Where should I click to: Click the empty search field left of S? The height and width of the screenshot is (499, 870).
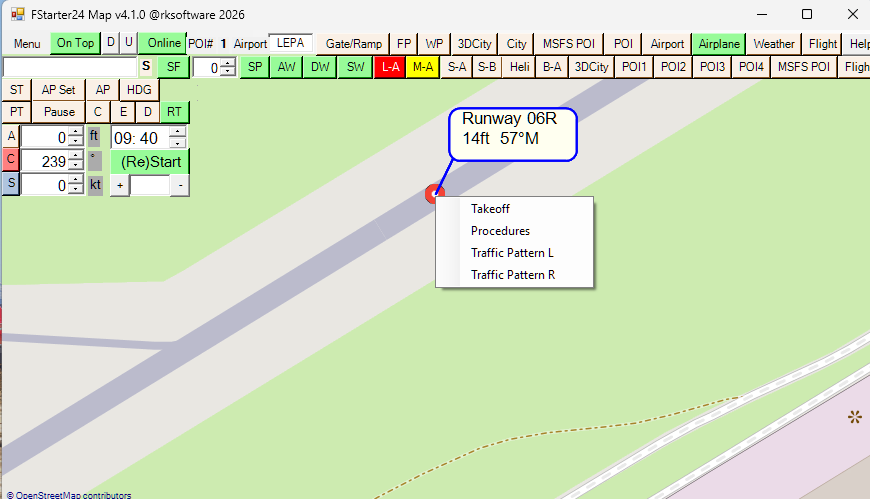click(70, 67)
